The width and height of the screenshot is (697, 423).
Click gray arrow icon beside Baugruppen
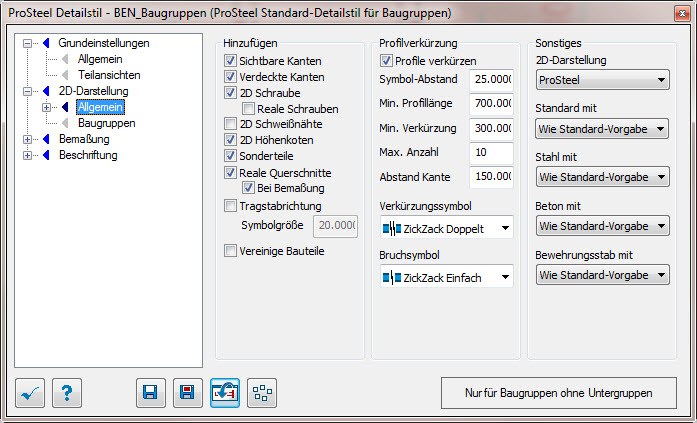click(65, 123)
